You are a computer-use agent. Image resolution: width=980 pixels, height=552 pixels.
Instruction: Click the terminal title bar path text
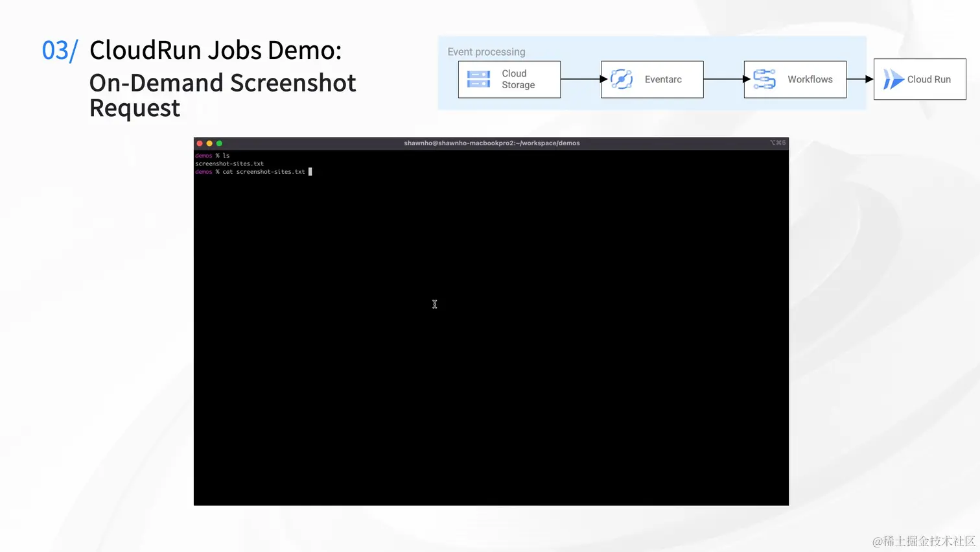click(491, 143)
